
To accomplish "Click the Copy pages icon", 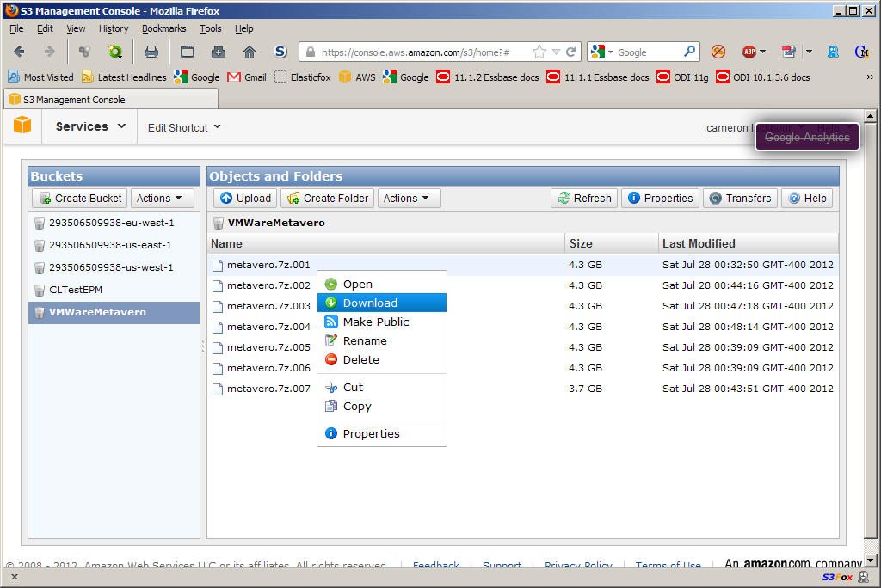I will click(331, 406).
